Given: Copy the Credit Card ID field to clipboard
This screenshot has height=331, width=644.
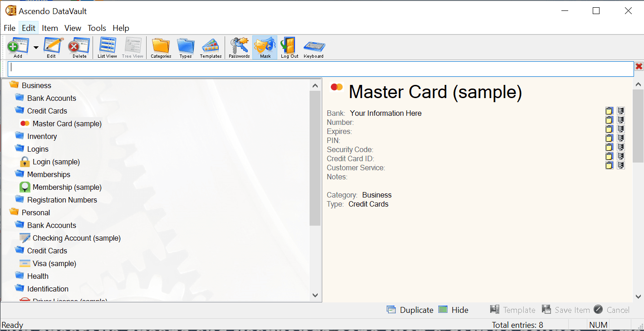Looking at the screenshot, I should [610, 156].
